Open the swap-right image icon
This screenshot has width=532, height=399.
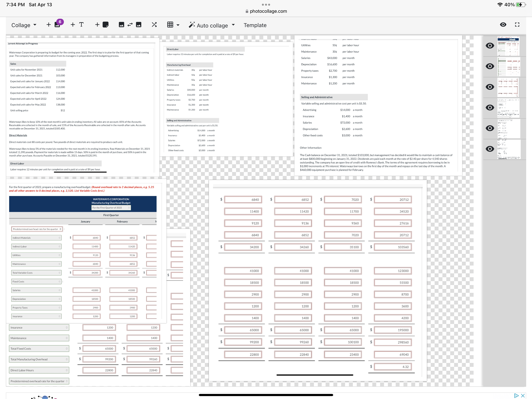coord(139,25)
